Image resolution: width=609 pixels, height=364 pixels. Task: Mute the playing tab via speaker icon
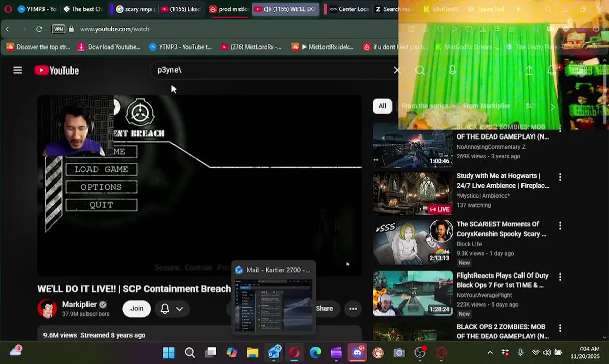(267, 9)
